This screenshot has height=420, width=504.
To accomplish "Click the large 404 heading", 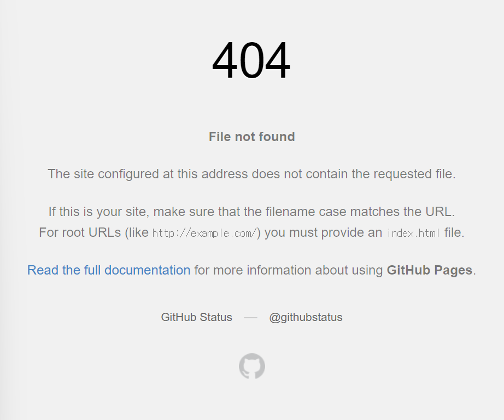I will point(251,60).
